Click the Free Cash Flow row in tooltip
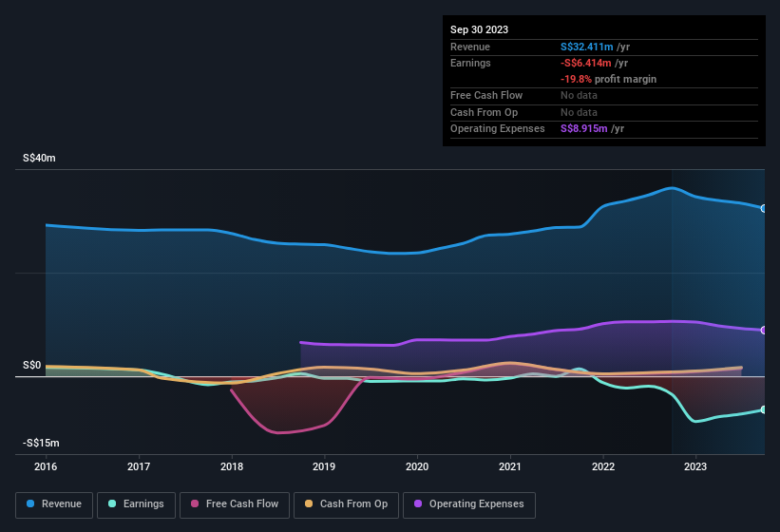This screenshot has height=532, width=780. click(x=604, y=95)
